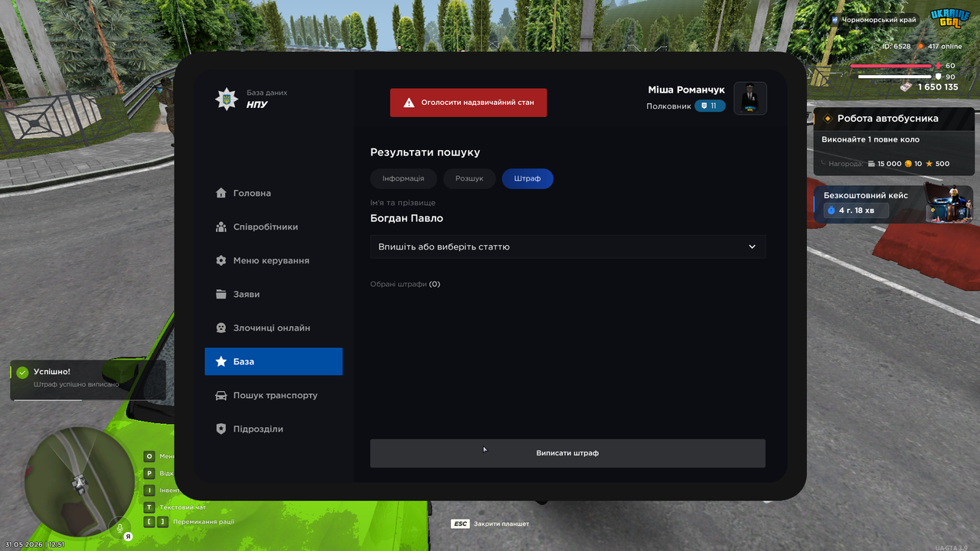Open Підрозділи in the sidebar
This screenshot has width=980, height=551.
pyautogui.click(x=273, y=429)
